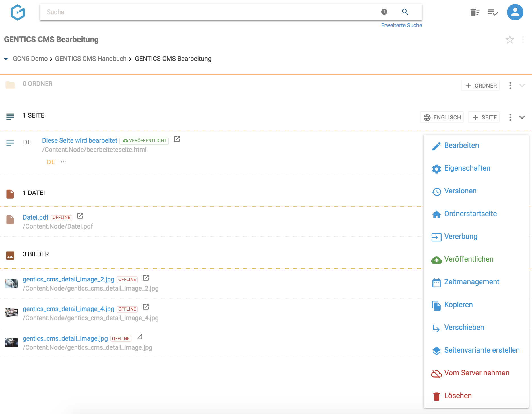Select Vom Server nehmen menu entry
Viewport: 532px width, 414px height.
476,373
